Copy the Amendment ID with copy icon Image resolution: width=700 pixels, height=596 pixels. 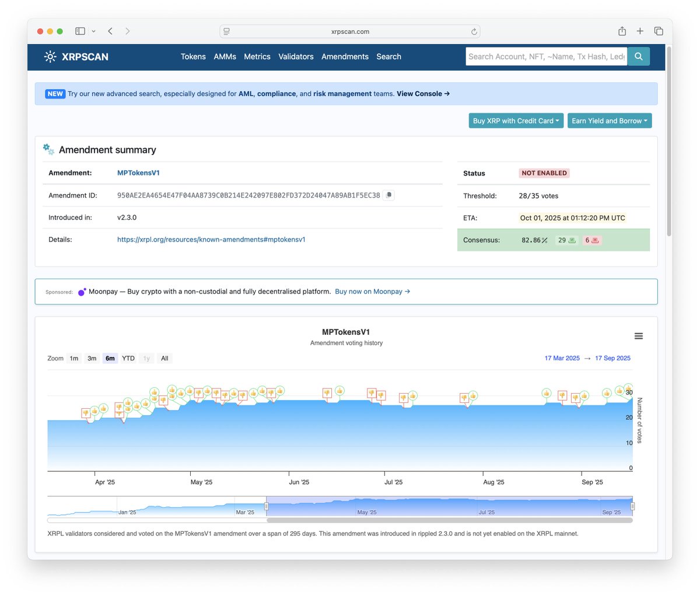(x=389, y=195)
